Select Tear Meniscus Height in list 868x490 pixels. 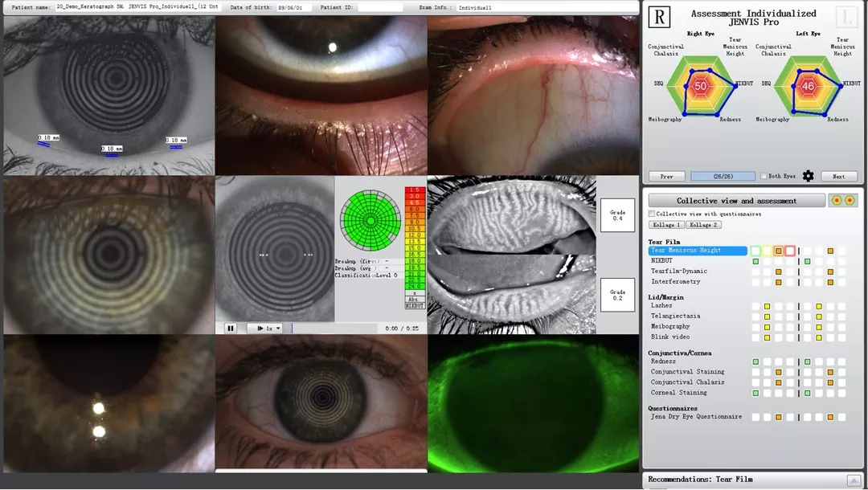point(697,251)
